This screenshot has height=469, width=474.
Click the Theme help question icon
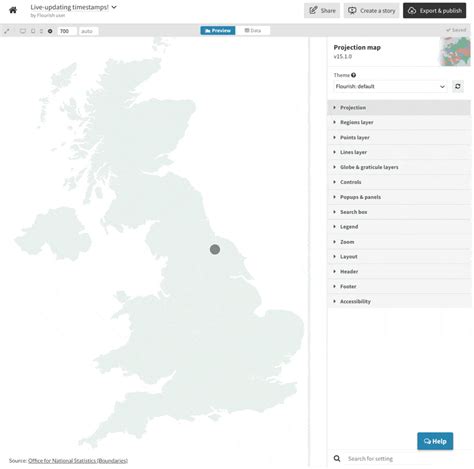click(x=353, y=75)
